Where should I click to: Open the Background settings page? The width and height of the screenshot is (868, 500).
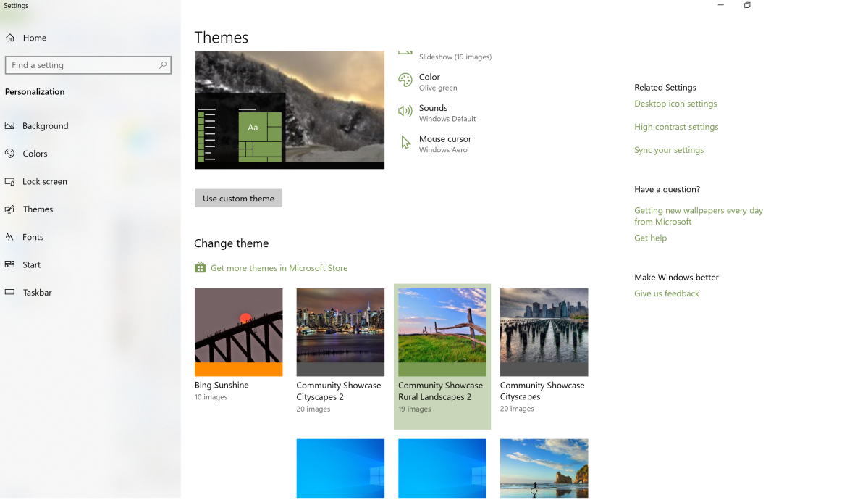click(x=45, y=126)
